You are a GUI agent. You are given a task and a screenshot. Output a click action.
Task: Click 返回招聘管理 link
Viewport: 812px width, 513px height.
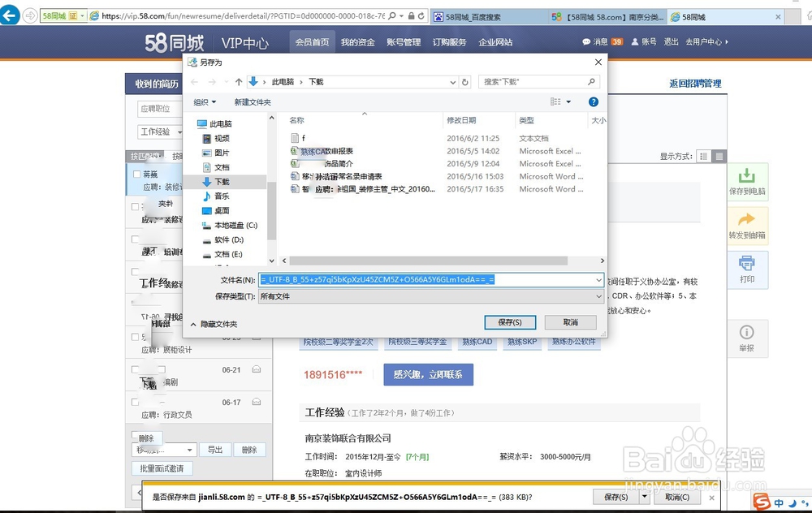point(695,84)
